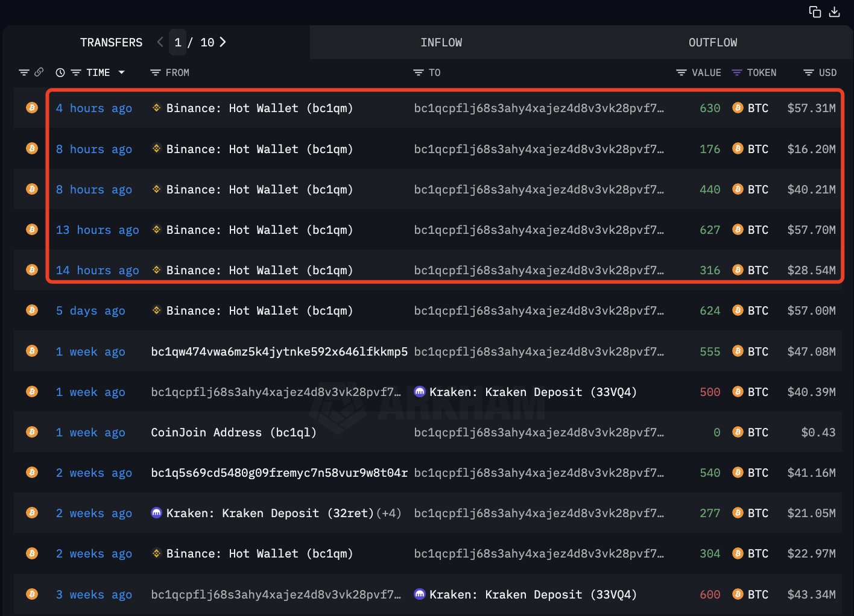The height and width of the screenshot is (616, 854).
Task: Expand the TIME sort dropdown arrow
Action: pos(121,72)
